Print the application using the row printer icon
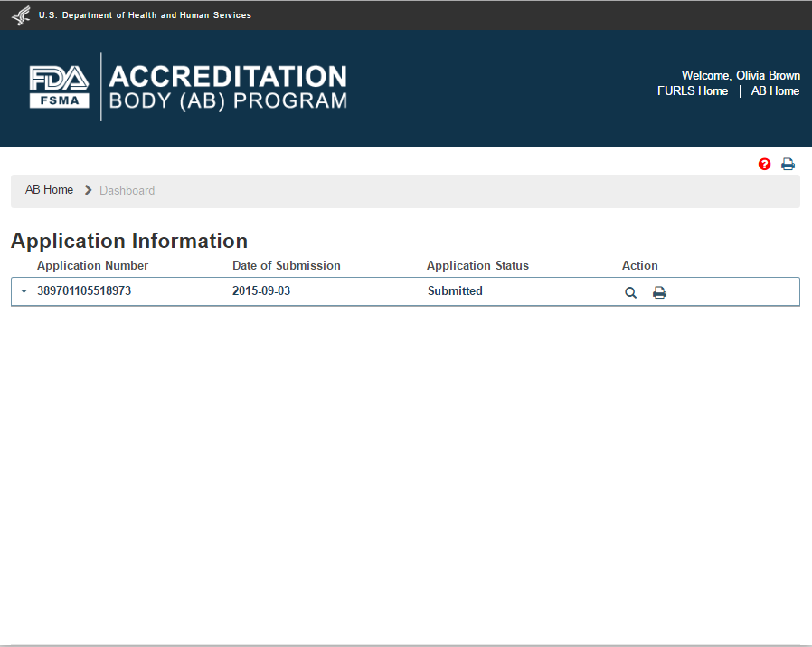The image size is (812, 647). coord(660,292)
